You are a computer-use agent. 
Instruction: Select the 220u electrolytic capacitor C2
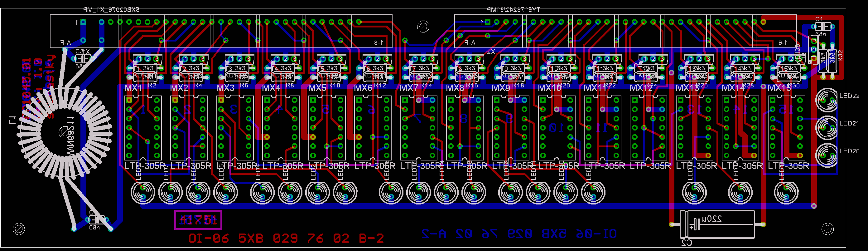(717, 224)
